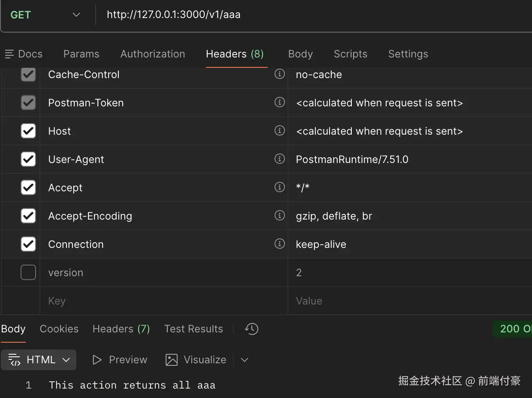Switch to the Authorization tab
Image resolution: width=532 pixels, height=398 pixels.
click(152, 54)
